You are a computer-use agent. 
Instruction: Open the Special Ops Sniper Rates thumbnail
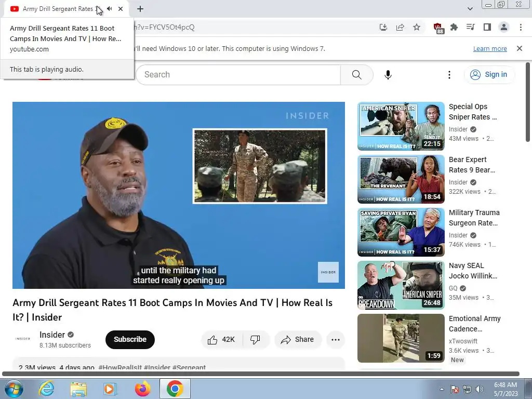pyautogui.click(x=401, y=126)
